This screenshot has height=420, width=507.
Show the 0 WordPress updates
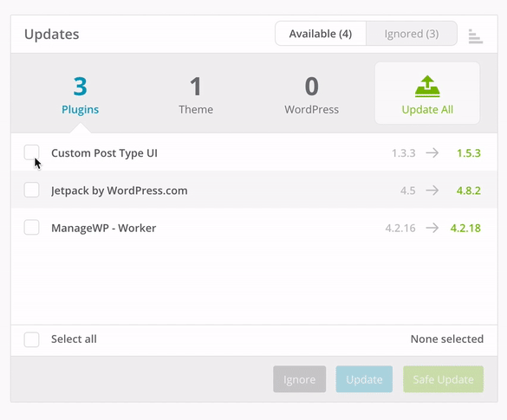[x=312, y=95]
